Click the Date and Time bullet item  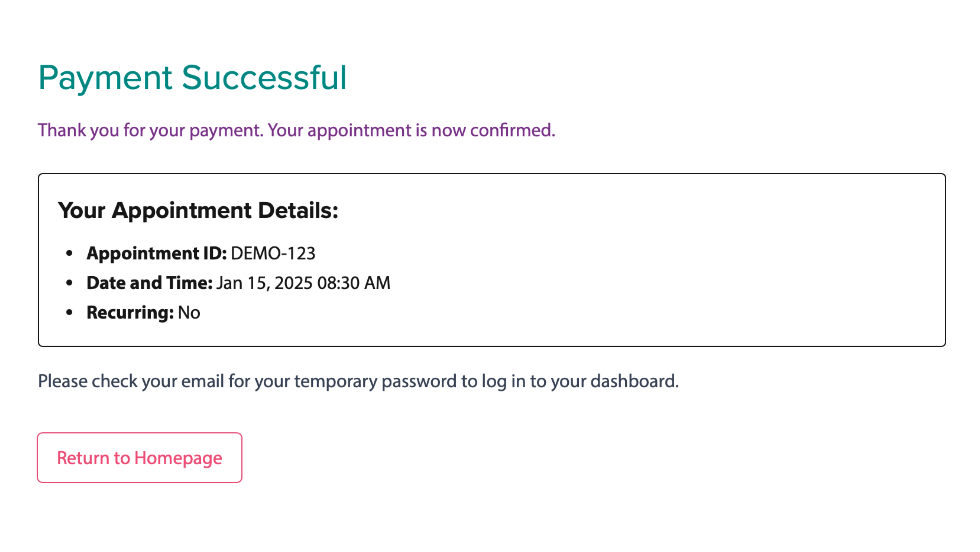(238, 282)
